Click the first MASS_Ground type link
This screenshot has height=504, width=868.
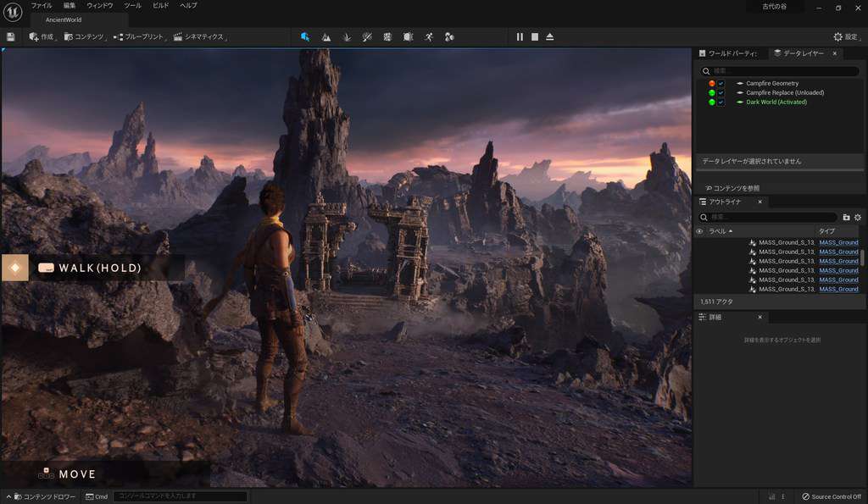pyautogui.click(x=838, y=243)
